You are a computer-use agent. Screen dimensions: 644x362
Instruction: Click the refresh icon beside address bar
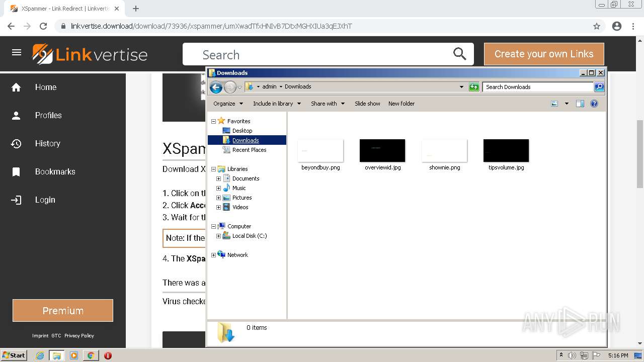pos(474,87)
